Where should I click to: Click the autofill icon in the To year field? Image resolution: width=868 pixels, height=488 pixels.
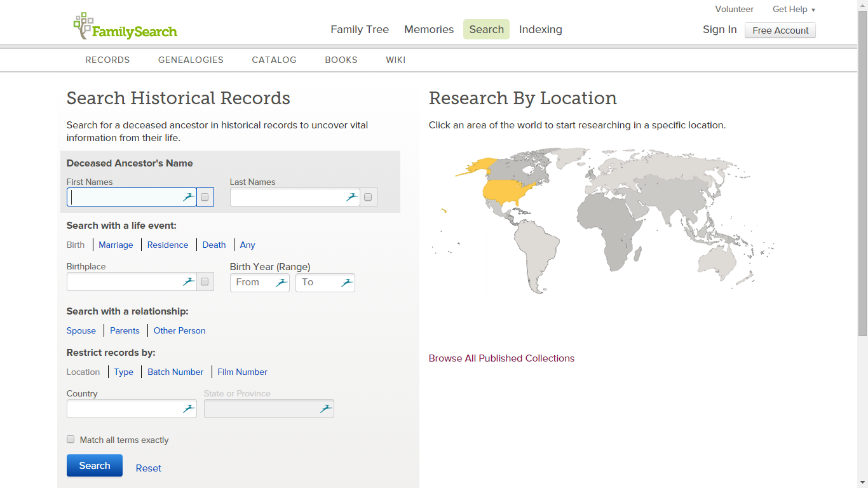(x=346, y=283)
